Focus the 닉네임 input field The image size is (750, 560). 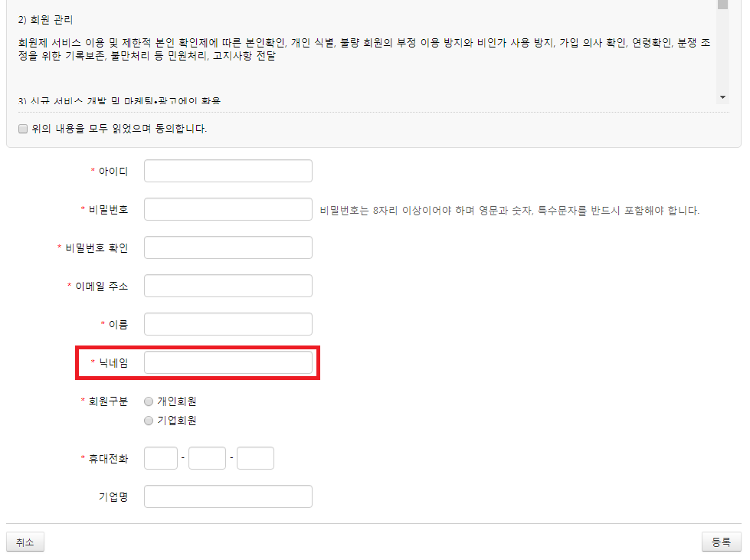(x=228, y=362)
